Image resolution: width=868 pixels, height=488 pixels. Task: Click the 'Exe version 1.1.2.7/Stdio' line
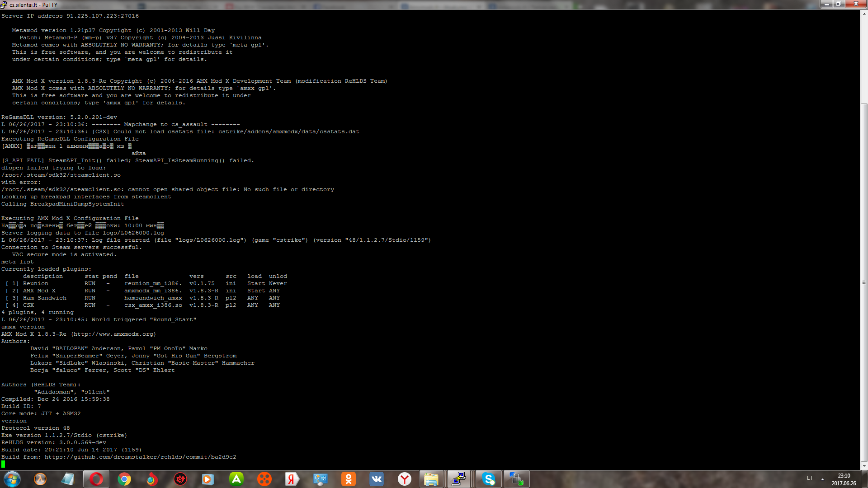(64, 435)
